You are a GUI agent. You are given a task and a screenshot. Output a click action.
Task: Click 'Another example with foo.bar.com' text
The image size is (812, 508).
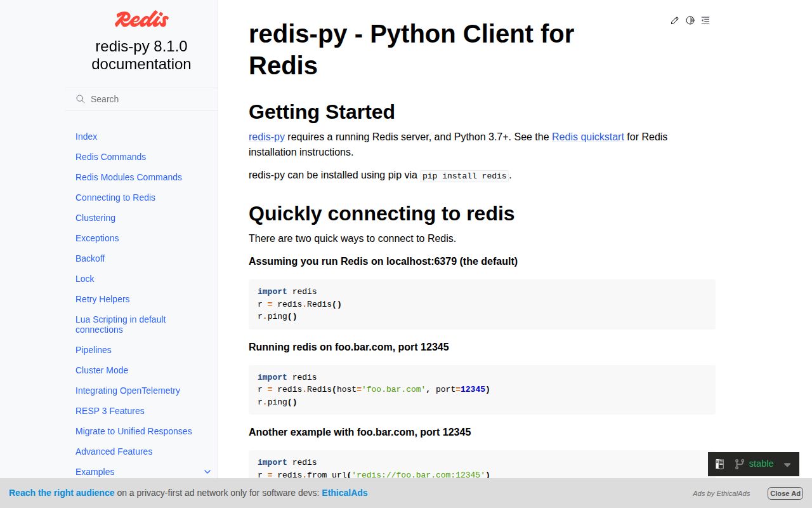coord(360,432)
